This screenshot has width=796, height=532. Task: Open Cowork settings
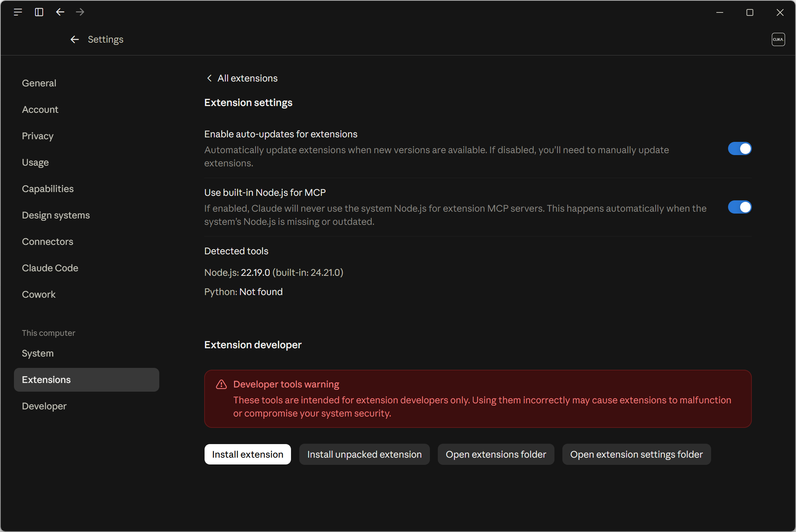tap(86, 294)
